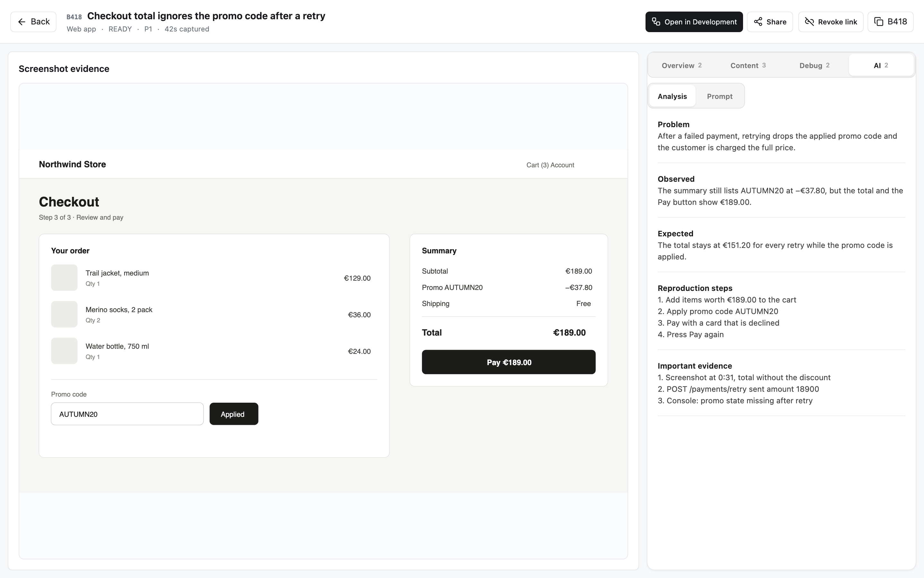The height and width of the screenshot is (578, 924).
Task: Open in Development button
Action: click(x=694, y=22)
